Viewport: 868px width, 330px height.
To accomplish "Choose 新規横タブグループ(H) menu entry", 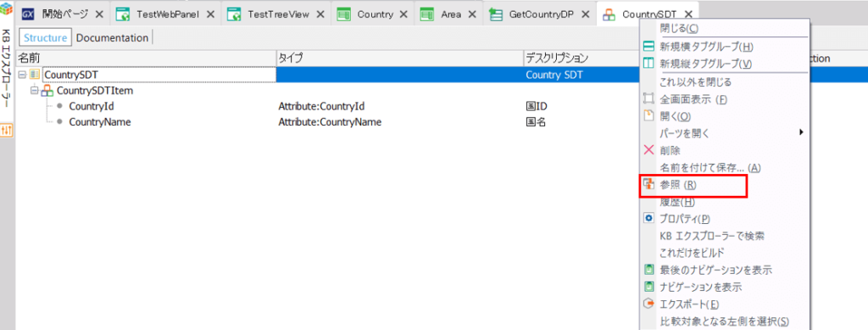I will (x=725, y=47).
